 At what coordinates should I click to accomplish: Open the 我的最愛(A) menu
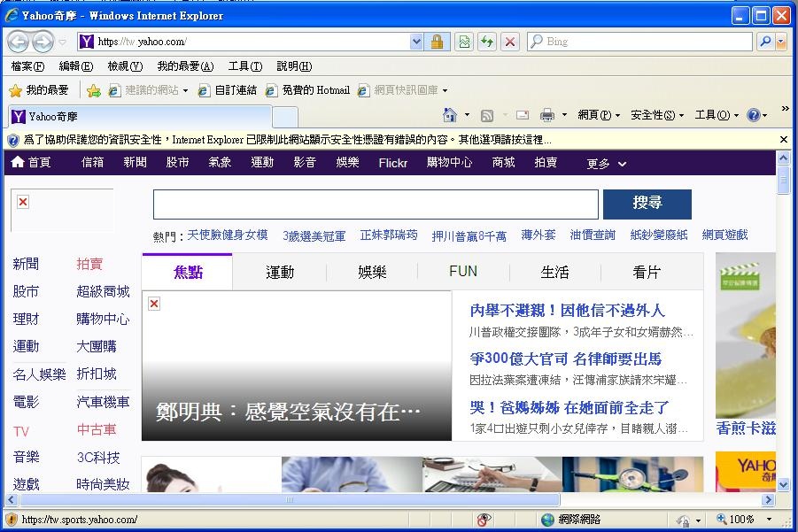tap(185, 66)
